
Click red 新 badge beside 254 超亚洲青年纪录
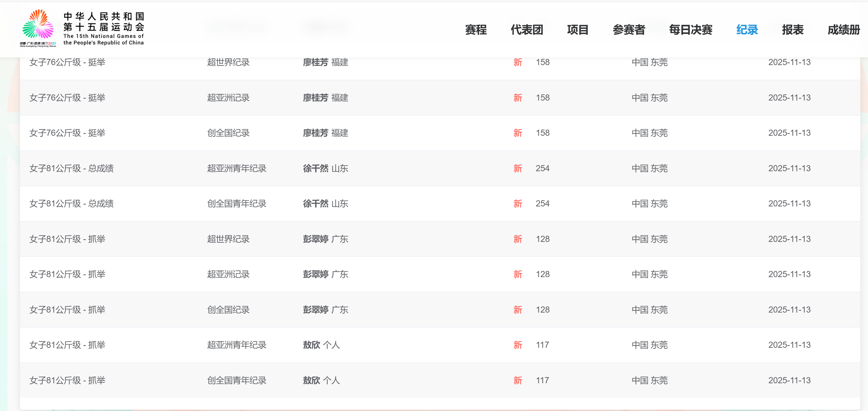coord(517,169)
